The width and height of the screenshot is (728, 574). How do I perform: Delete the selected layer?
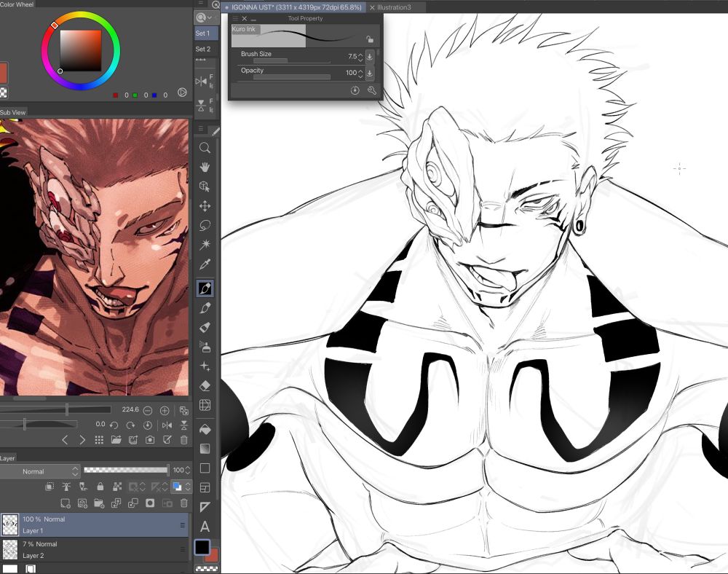click(184, 503)
